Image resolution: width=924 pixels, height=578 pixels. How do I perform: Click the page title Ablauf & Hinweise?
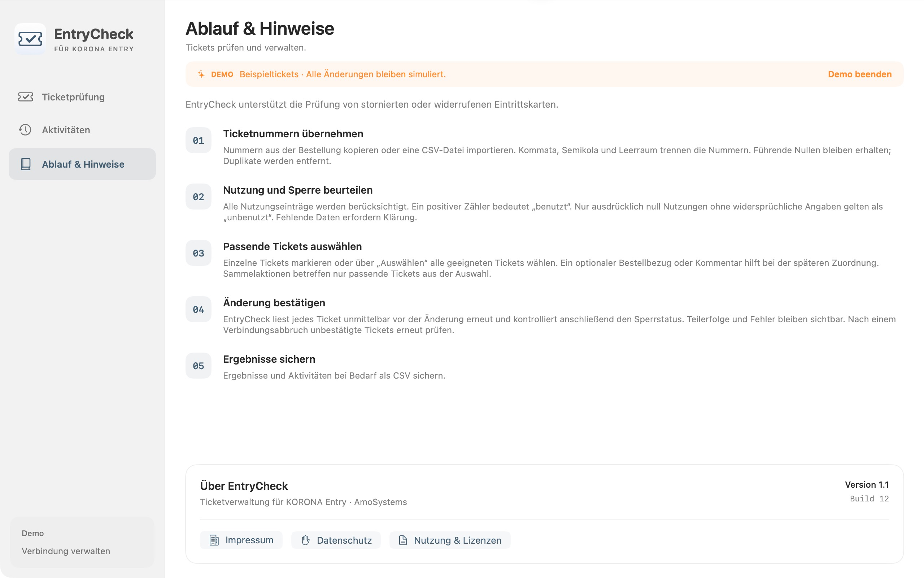[260, 28]
